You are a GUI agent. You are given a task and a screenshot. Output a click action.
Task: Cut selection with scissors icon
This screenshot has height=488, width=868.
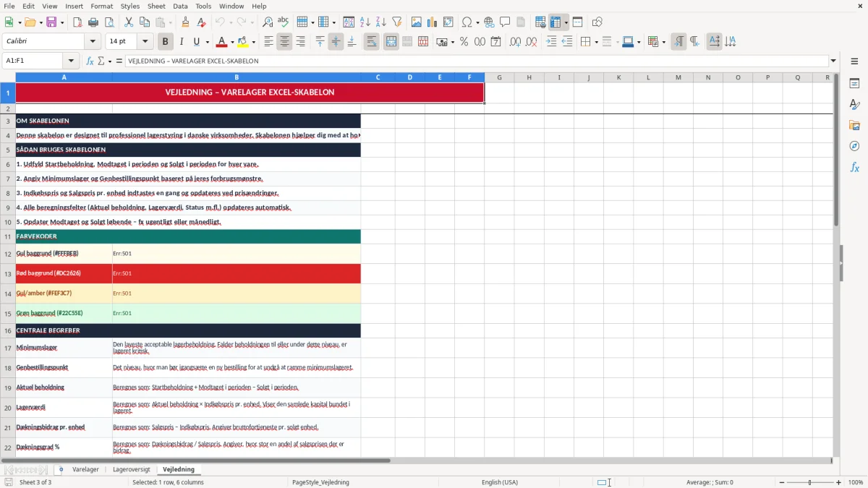129,22
